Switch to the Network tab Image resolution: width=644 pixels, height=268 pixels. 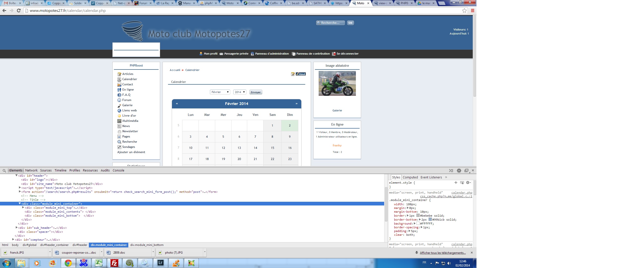[x=31, y=170]
